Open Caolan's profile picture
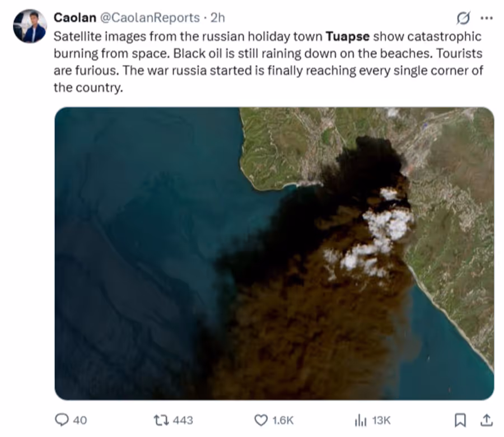This screenshot has width=504, height=437. 30,26
